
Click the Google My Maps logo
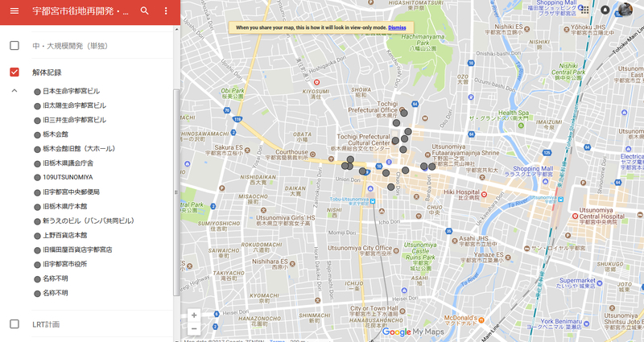pyautogui.click(x=412, y=332)
